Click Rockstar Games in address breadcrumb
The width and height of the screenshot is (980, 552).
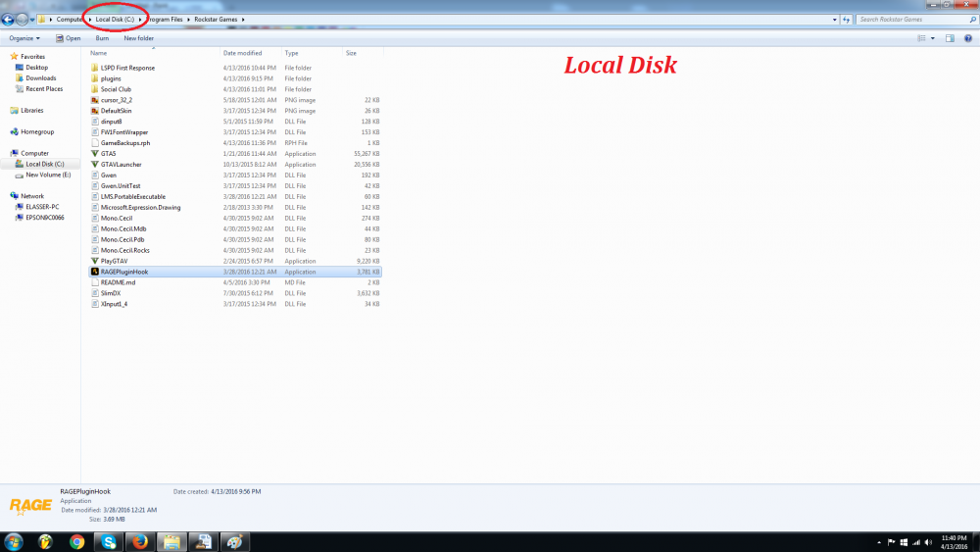point(216,20)
